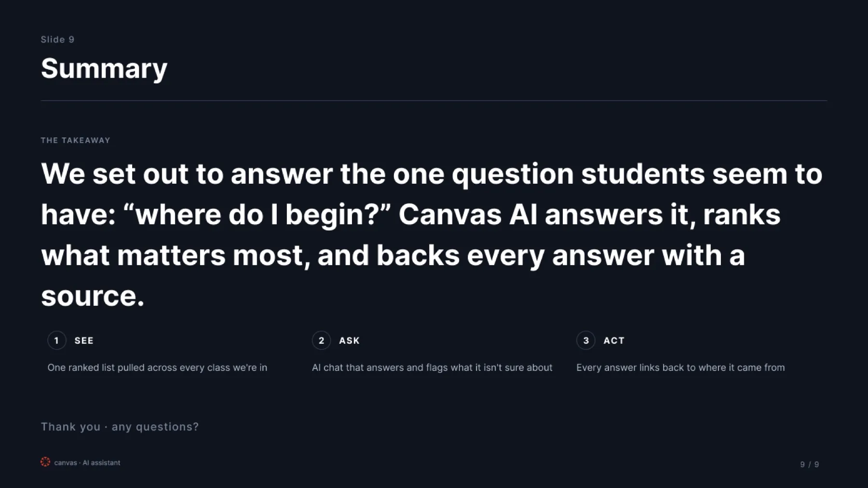The width and height of the screenshot is (868, 488).
Task: Click THE TAKEAWAY section label
Action: (76, 140)
